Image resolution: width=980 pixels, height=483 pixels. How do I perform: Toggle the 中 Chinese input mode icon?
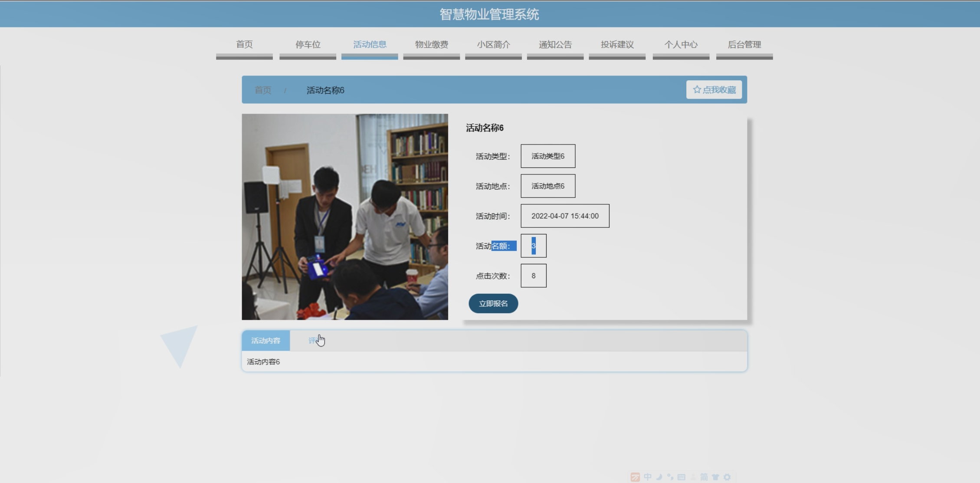tap(648, 477)
